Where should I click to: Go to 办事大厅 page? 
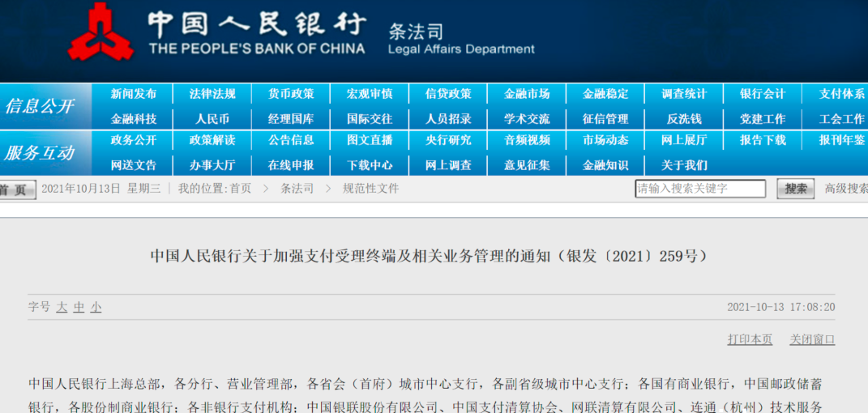(x=212, y=165)
